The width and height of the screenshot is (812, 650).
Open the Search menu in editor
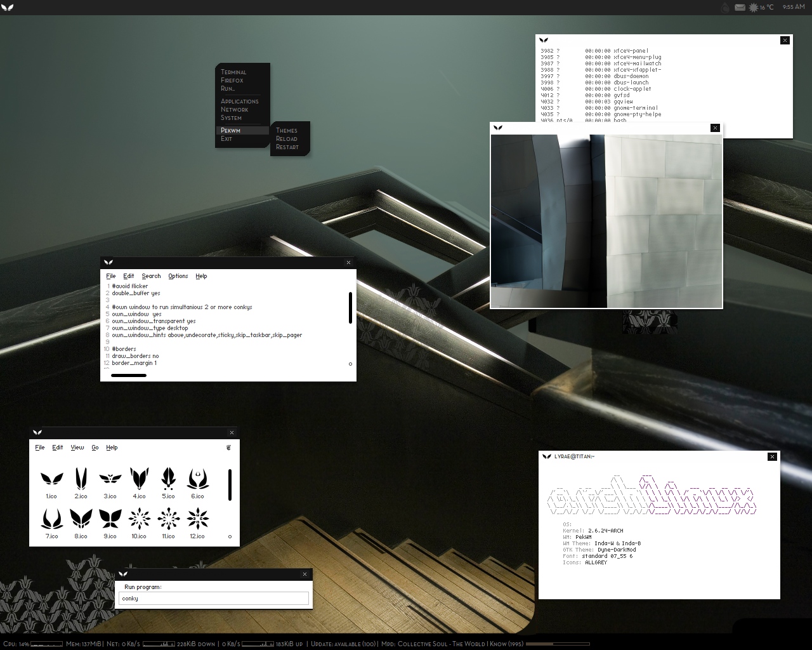tap(151, 276)
